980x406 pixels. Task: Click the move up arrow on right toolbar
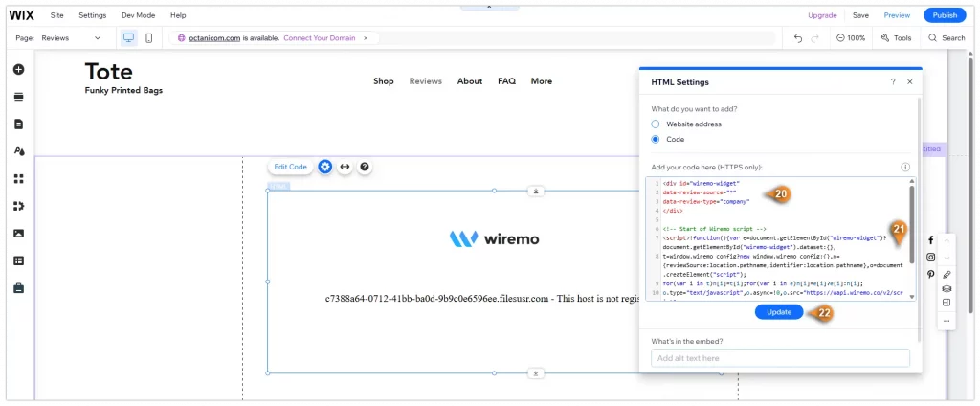click(947, 242)
